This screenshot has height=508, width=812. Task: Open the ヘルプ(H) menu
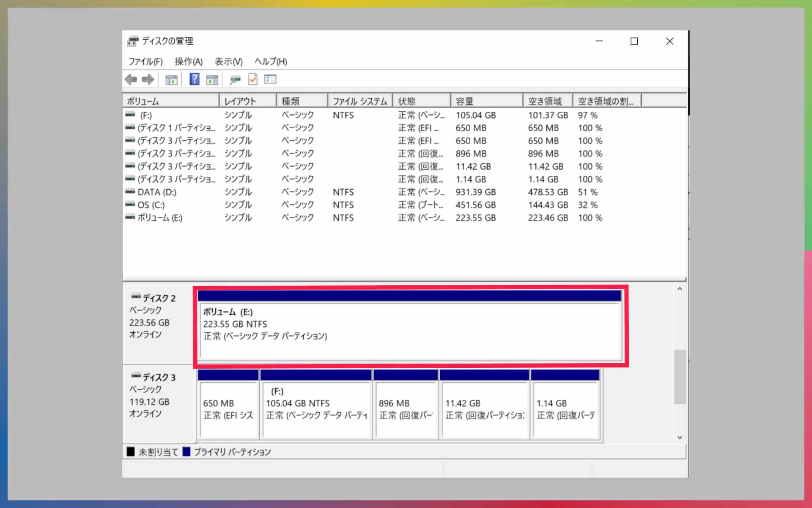271,62
